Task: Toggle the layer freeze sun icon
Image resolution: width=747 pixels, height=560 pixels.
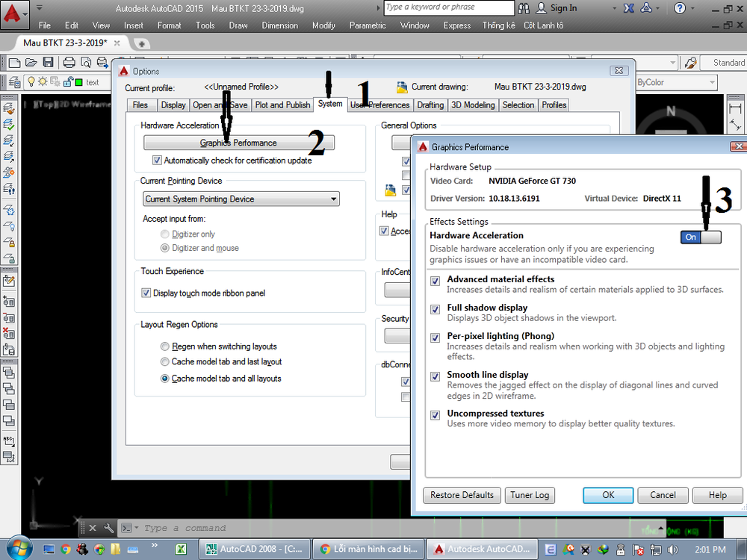Action: click(x=43, y=82)
